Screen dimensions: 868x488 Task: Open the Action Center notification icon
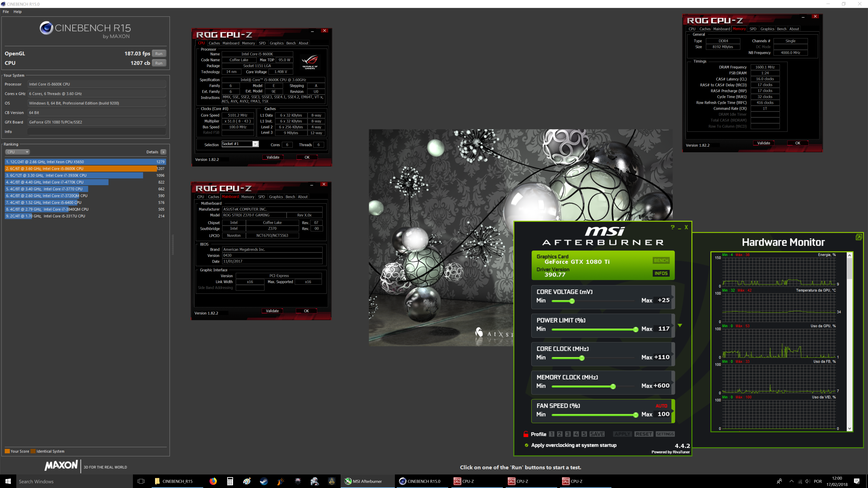pyautogui.click(x=857, y=481)
